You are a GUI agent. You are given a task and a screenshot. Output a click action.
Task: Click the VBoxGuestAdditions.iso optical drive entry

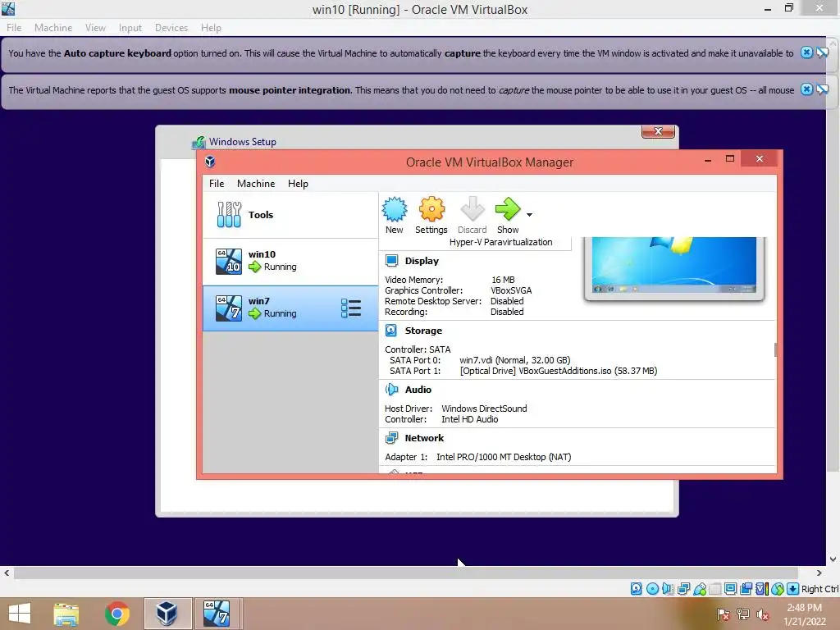(x=558, y=371)
